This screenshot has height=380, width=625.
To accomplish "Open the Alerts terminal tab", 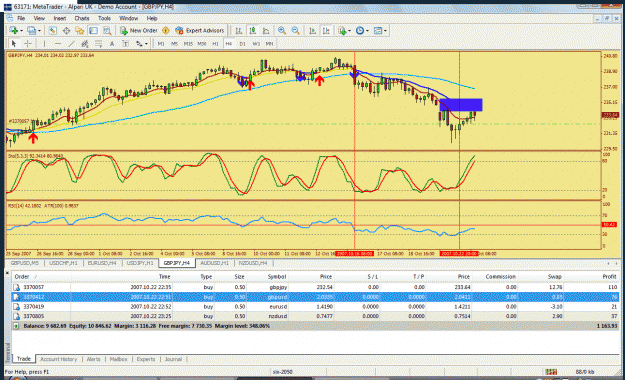I will coord(94,359).
